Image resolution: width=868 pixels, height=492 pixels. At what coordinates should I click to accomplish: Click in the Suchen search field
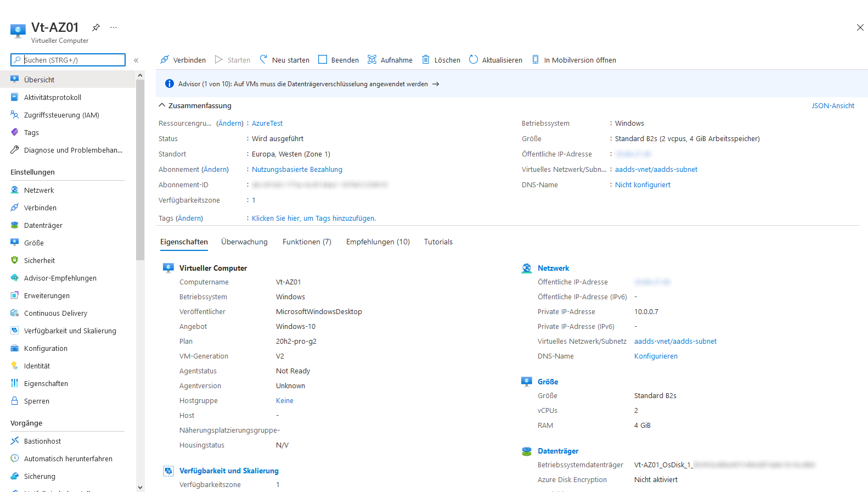[68, 60]
